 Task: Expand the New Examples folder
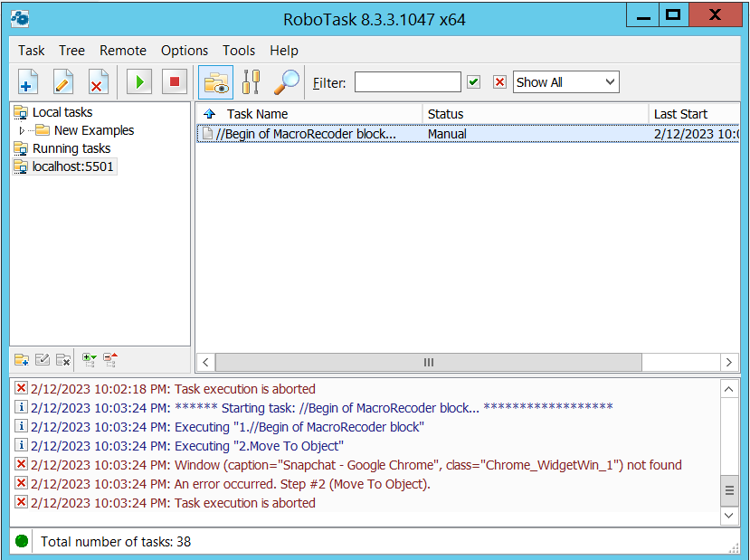(x=23, y=131)
